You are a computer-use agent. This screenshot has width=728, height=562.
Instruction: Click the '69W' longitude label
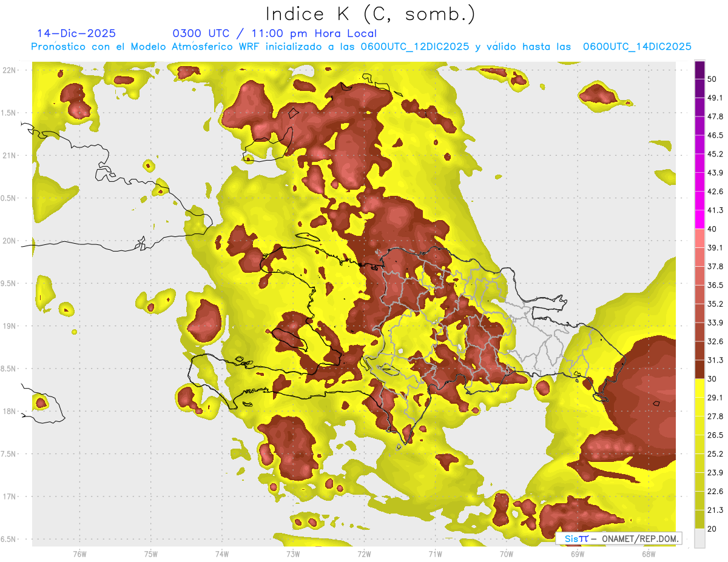(577, 554)
